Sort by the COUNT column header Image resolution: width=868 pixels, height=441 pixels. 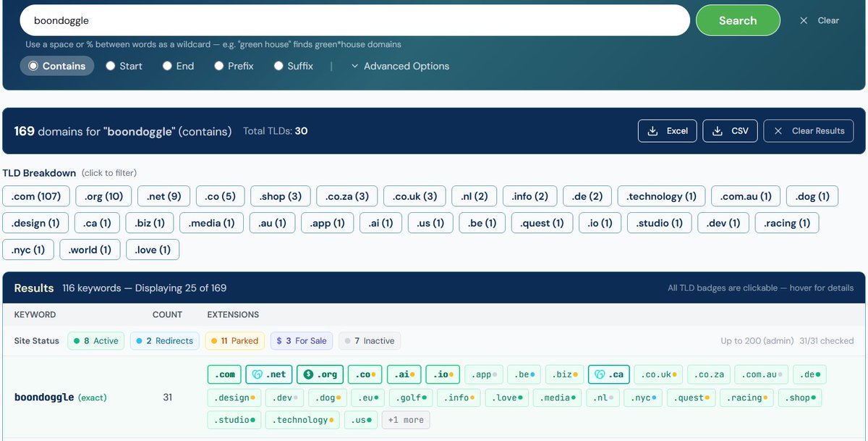click(167, 314)
